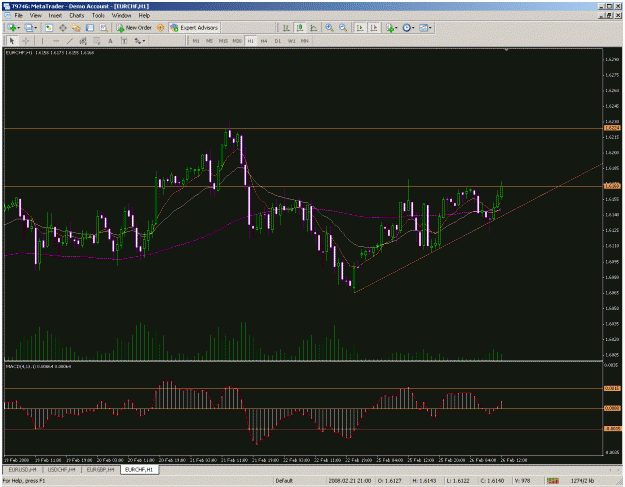Viewport: 625px width, 487px height.
Task: Open the arrows objects tool
Action: [138, 41]
